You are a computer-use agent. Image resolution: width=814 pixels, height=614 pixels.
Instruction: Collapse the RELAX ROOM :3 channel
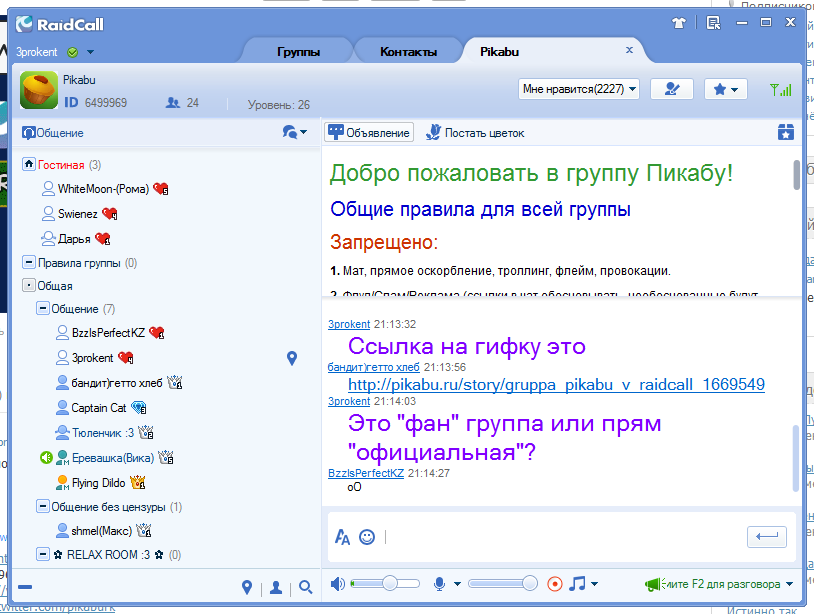[x=43, y=554]
